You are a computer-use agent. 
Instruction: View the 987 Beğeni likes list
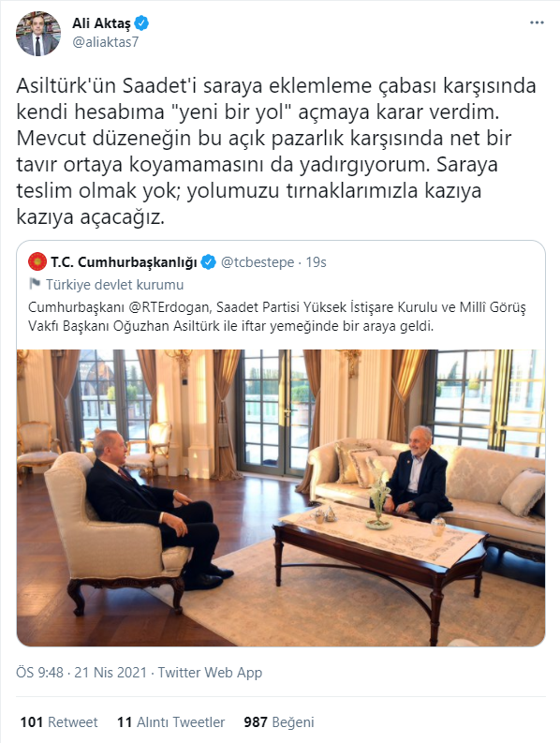pyautogui.click(x=279, y=722)
